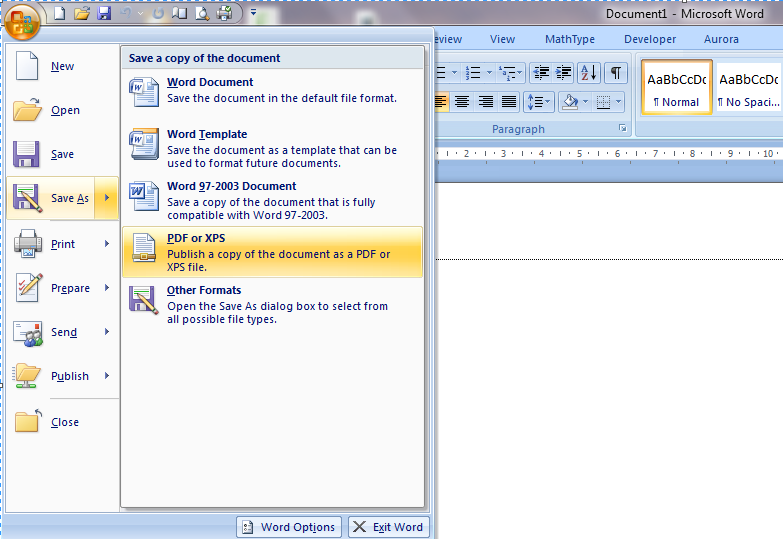Click Save floppy icon in Quick Access Toolbar
Viewport: 783px width, 539px height.
click(x=104, y=13)
